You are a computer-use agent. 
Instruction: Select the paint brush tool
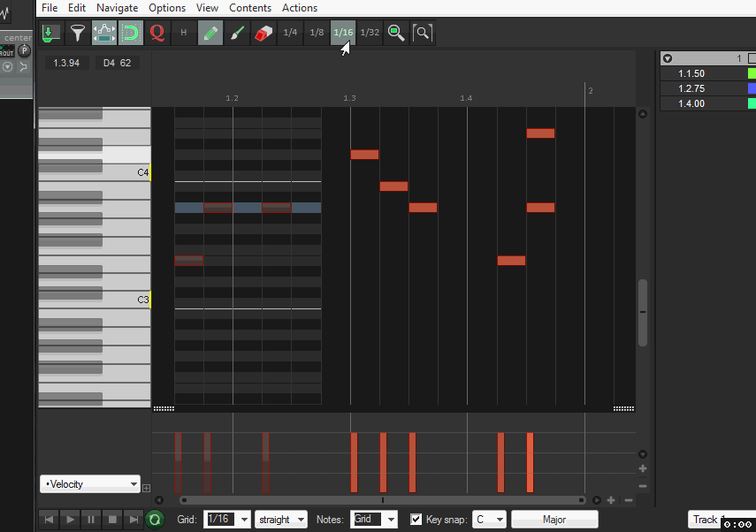pos(237,33)
